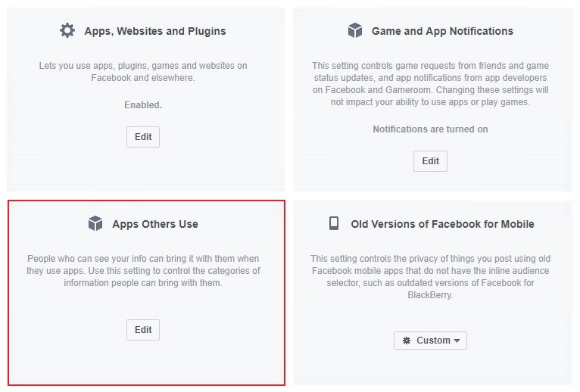
Task: Click the cube icon beside Apps Others Use
Action: point(95,223)
